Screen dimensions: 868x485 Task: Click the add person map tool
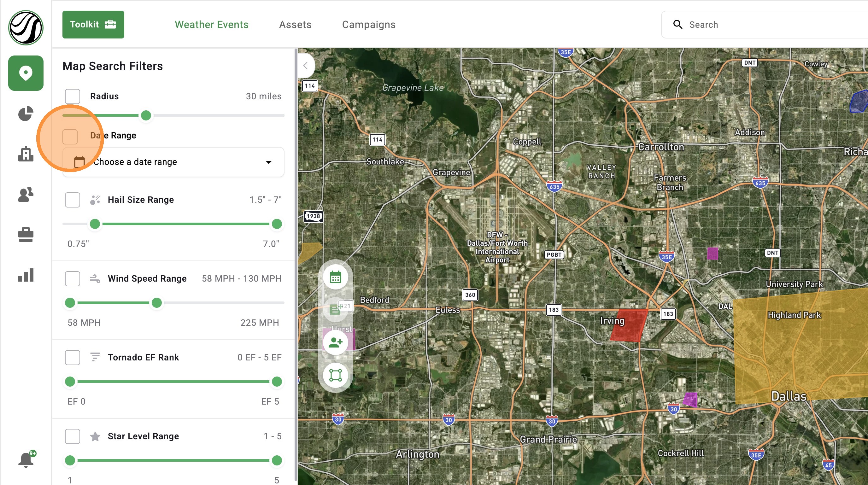click(x=335, y=342)
